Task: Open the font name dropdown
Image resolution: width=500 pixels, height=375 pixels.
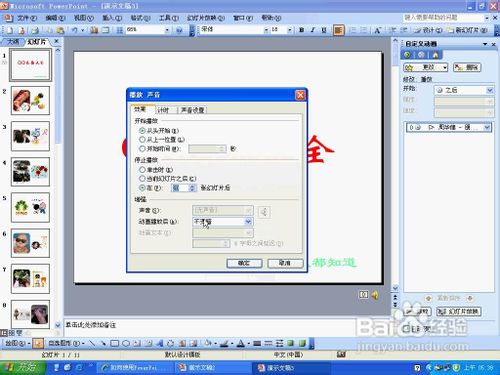Action: pos(266,30)
